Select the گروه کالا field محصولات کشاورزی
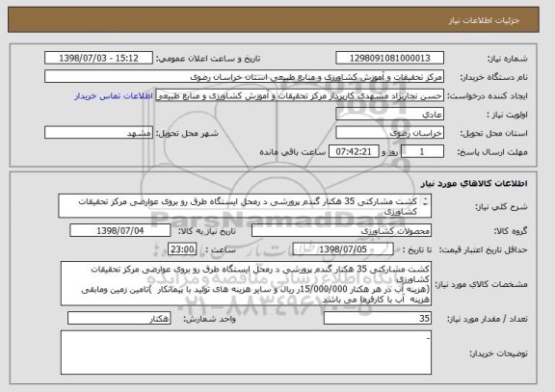 (341, 231)
